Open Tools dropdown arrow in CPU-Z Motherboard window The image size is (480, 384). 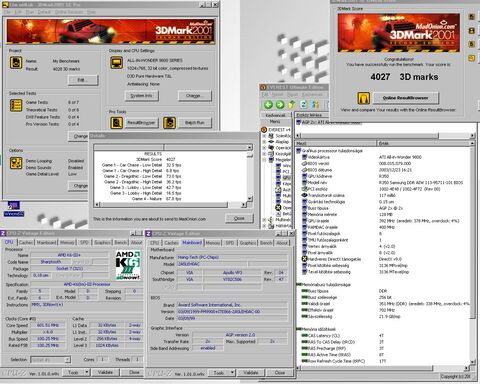coord(232,372)
